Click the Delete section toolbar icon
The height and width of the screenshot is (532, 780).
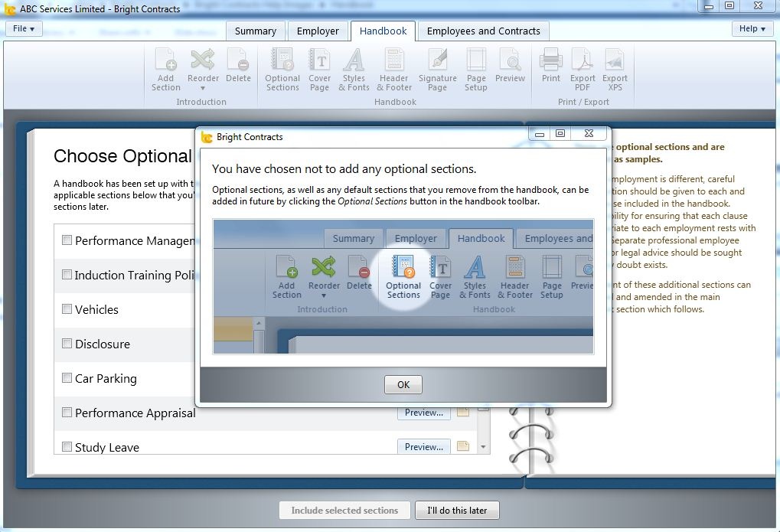(238, 65)
